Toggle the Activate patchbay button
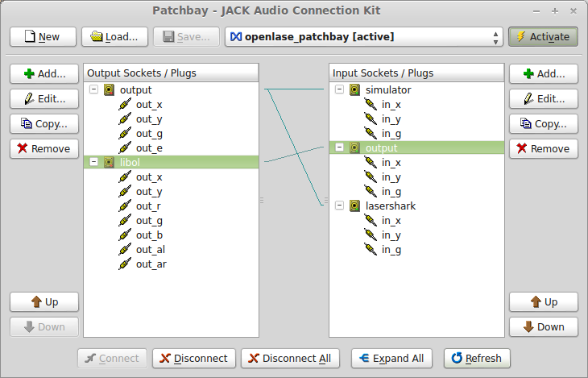588x378 pixels. (543, 37)
